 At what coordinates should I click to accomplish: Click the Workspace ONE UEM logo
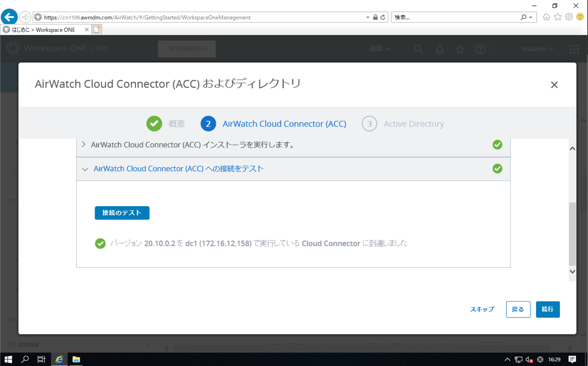[57, 48]
